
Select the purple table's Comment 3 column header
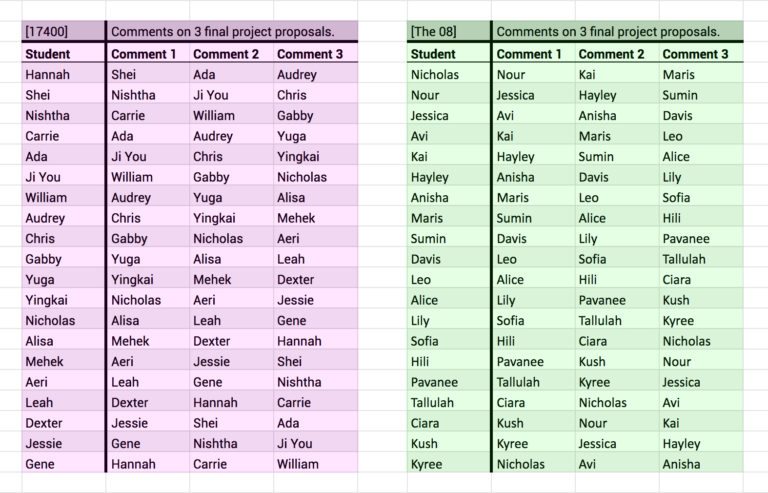pyautogui.click(x=315, y=54)
